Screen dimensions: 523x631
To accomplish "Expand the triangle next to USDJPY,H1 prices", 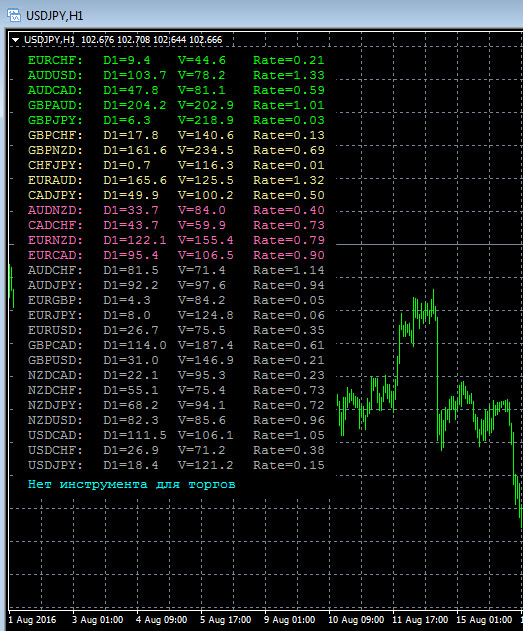I will click(x=15, y=40).
